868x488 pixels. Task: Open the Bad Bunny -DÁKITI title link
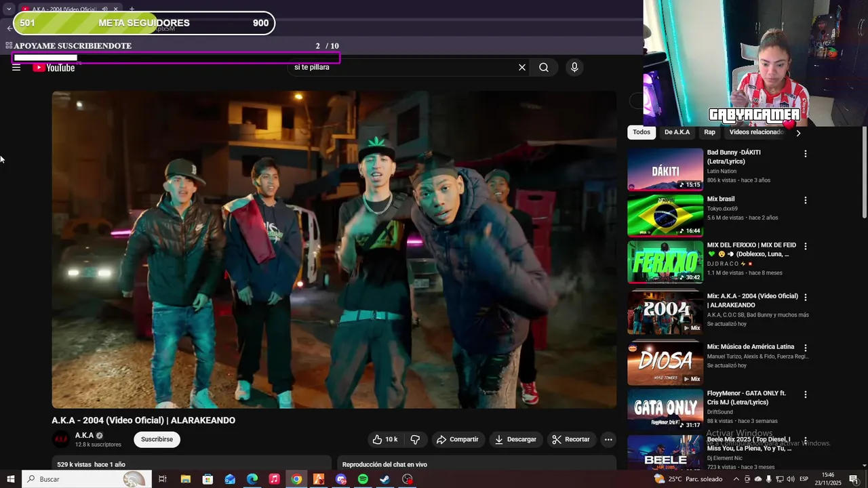734,157
